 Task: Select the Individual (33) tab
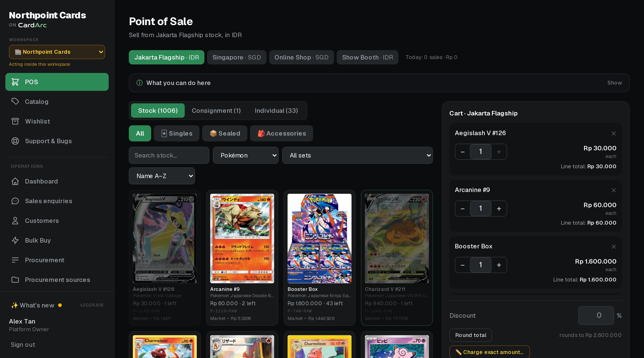(x=276, y=111)
